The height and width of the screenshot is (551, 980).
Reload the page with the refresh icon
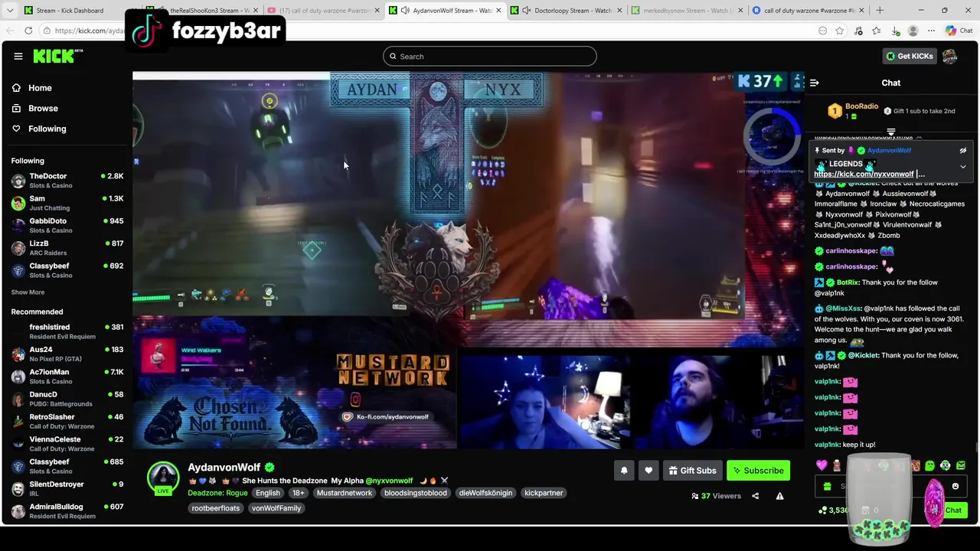28,31
